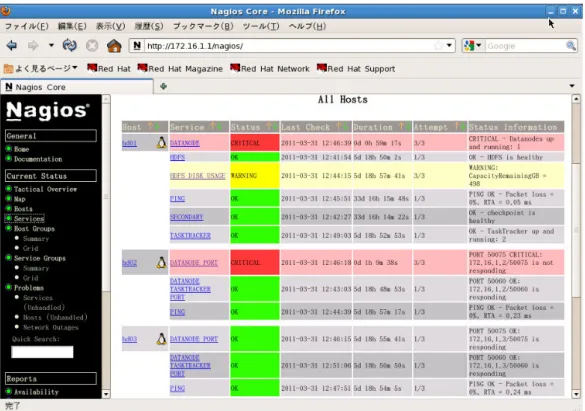Open Service Groups in the sidebar
The height and width of the screenshot is (411, 585).
(40, 258)
